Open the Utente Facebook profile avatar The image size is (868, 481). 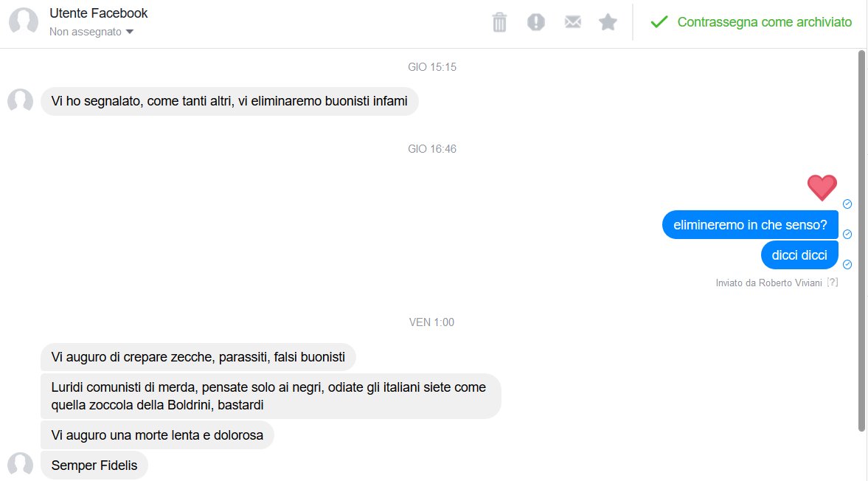[x=23, y=21]
